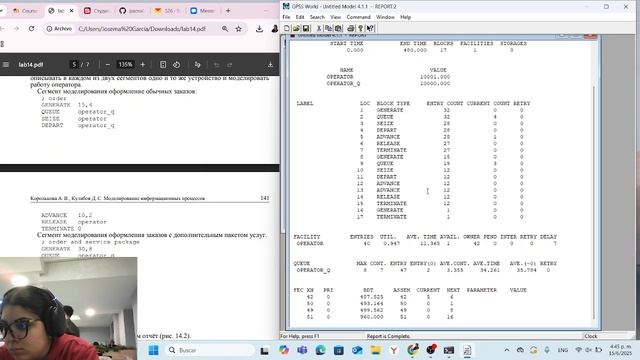Image resolution: width=640 pixels, height=360 pixels.
Task: Click the PDF fit-to-page icon
Action: pyautogui.click(x=163, y=64)
